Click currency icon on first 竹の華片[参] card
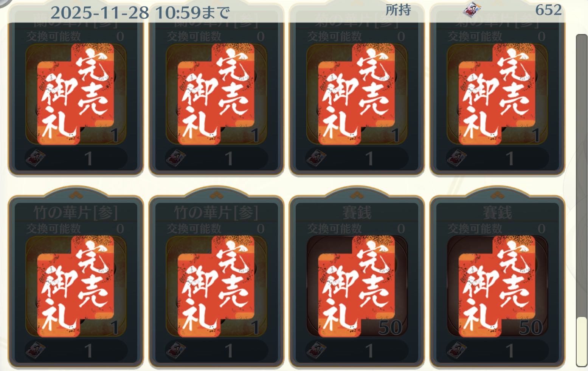 [36, 351]
